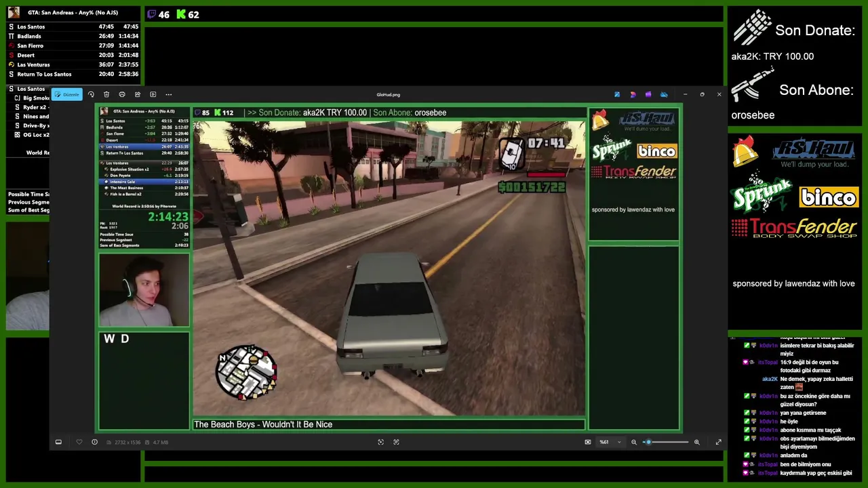Click the large Sprunk logo at right
This screenshot has height=488, width=868.
pyautogui.click(x=762, y=195)
